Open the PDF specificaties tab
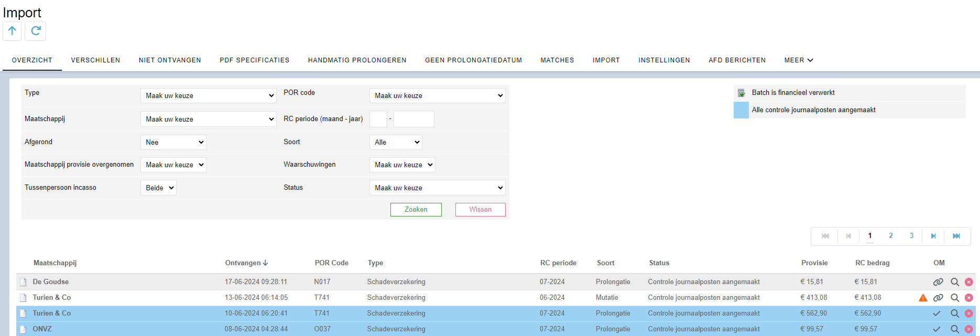The image size is (980, 336). (255, 60)
